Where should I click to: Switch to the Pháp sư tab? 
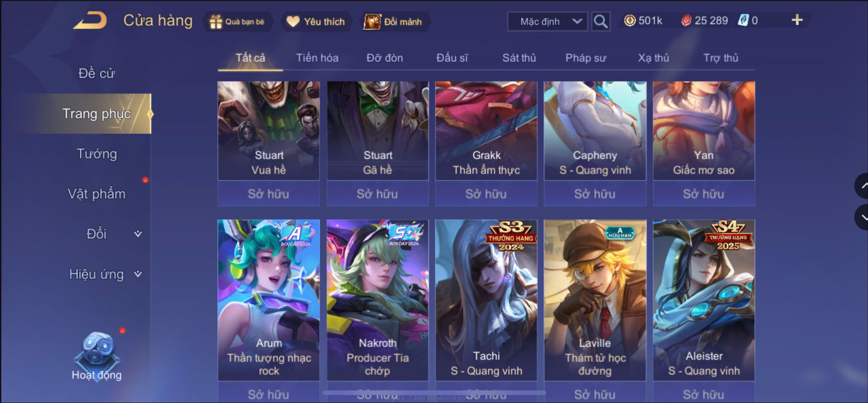[x=585, y=58]
